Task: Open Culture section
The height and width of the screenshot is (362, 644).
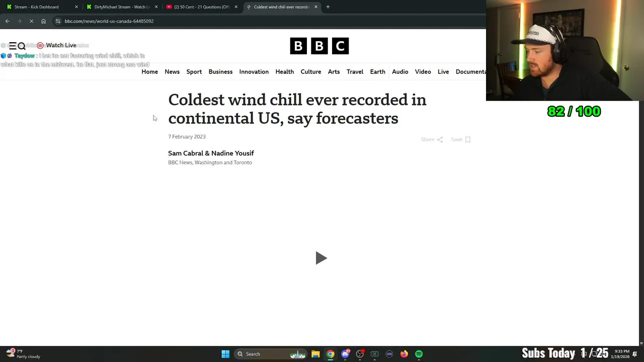Action: tap(311, 72)
